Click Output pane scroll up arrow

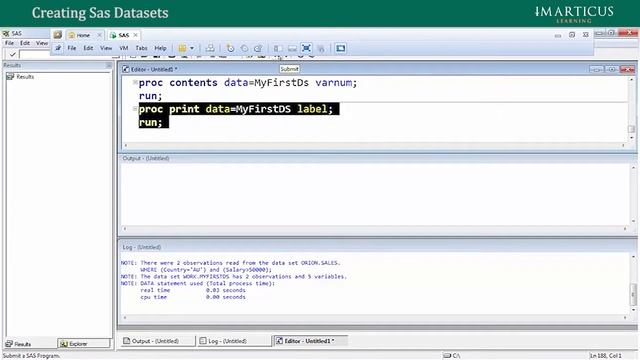[633, 167]
